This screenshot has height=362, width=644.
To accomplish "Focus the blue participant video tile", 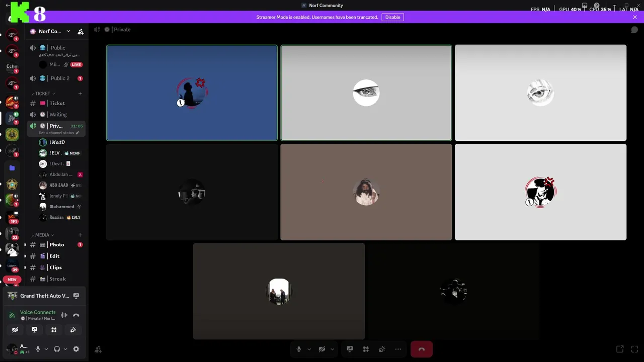I will pos(192,93).
